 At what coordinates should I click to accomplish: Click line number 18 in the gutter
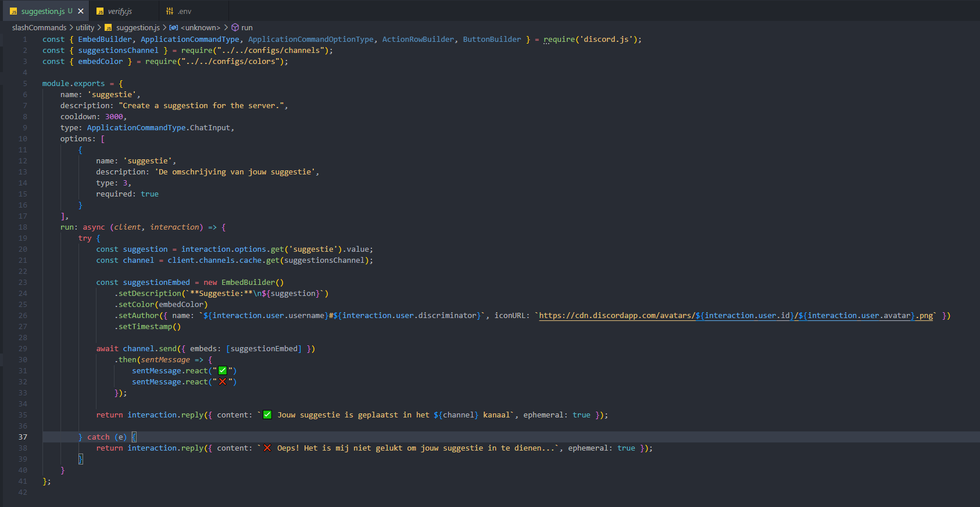[x=23, y=227]
